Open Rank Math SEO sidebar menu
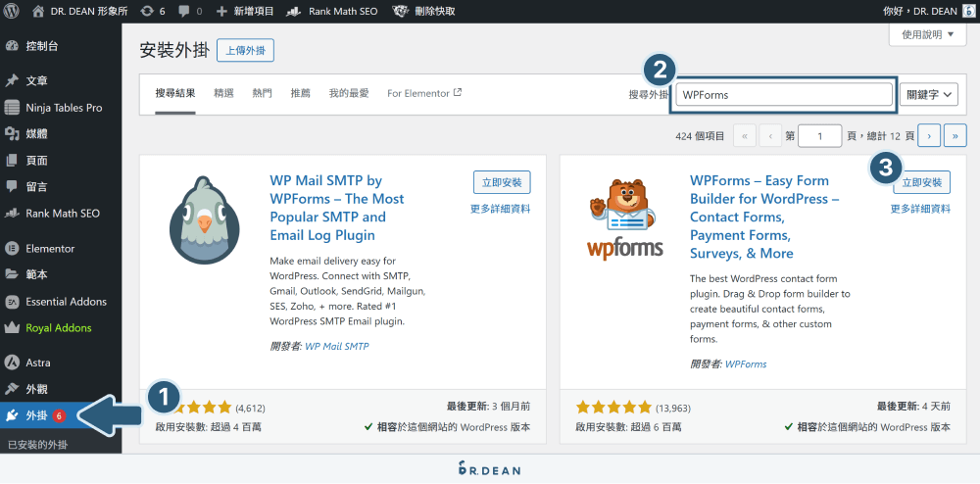 (61, 213)
